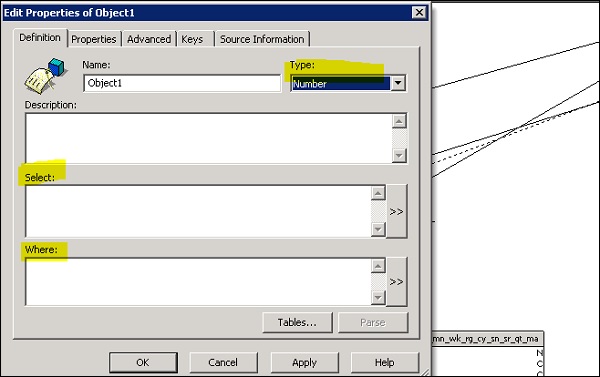Click the Name field containing Object1
Viewport: 600px width, 377px height.
182,83
